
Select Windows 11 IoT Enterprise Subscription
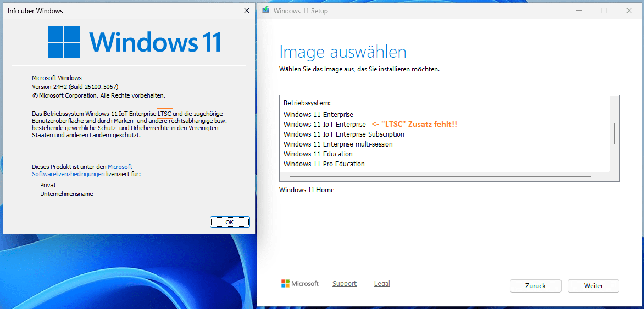click(x=344, y=134)
